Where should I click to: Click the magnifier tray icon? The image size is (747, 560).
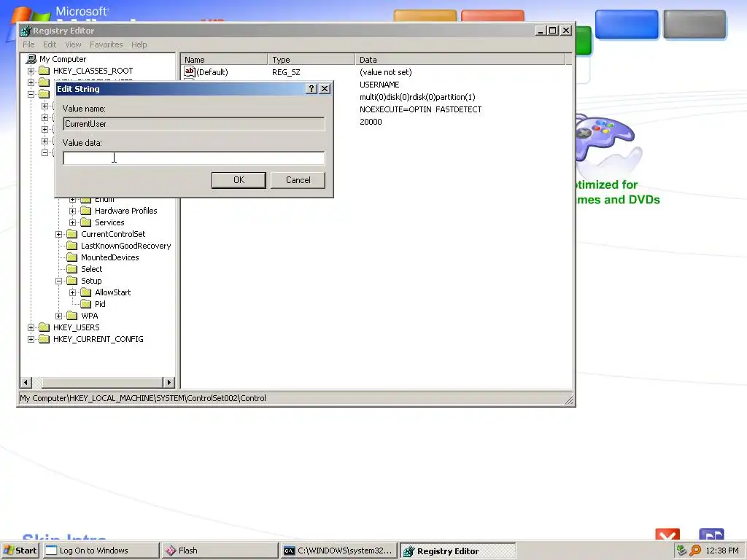695,551
